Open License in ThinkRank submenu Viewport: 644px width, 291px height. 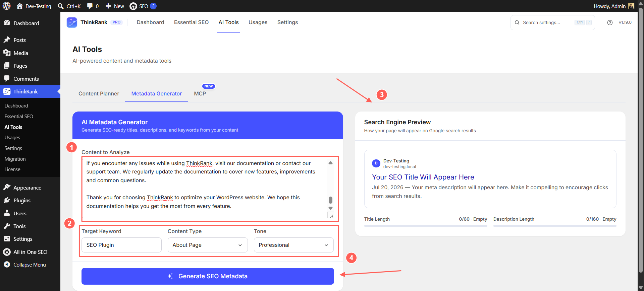click(x=12, y=169)
